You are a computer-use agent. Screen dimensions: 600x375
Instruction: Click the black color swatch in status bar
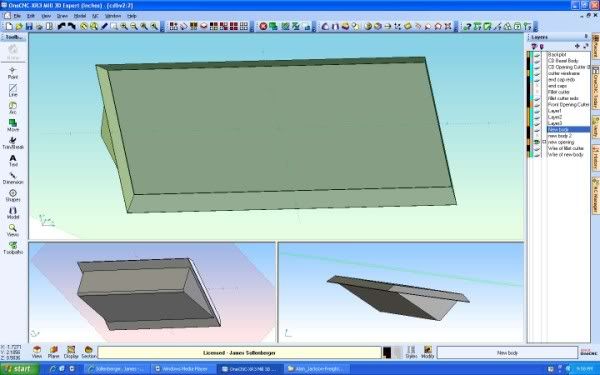(x=387, y=352)
